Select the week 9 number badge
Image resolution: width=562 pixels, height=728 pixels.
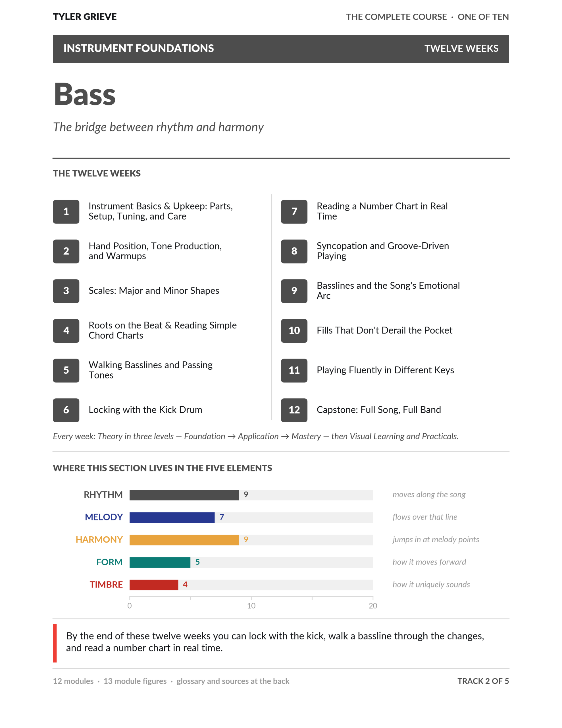tap(294, 291)
